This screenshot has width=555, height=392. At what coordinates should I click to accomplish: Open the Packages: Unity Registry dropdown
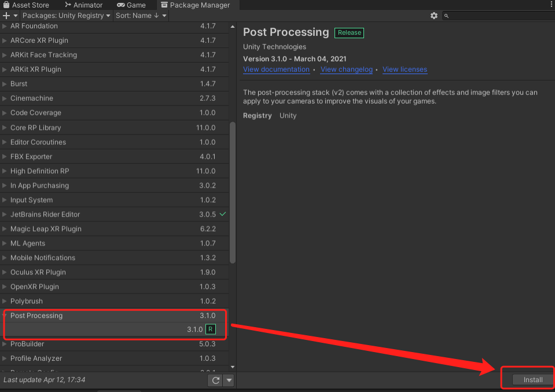(x=66, y=16)
